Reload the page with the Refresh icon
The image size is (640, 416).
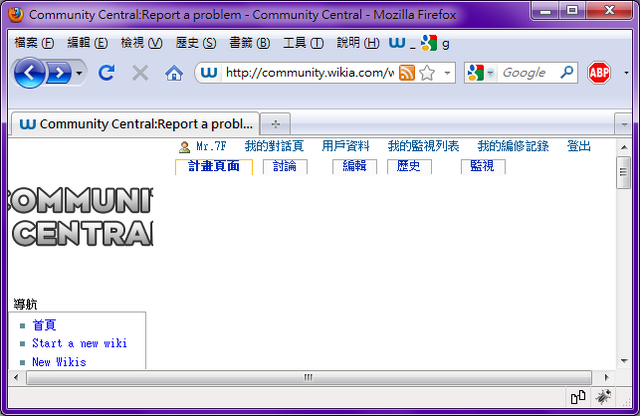pos(107,73)
